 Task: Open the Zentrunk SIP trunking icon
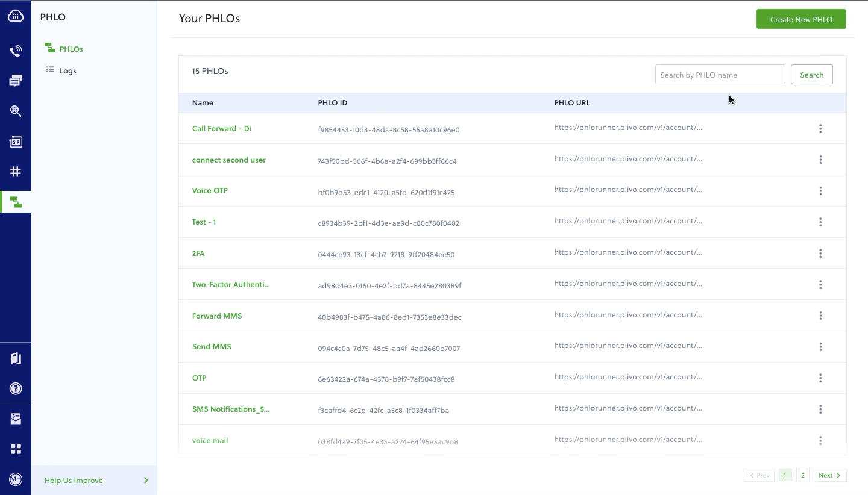click(x=16, y=142)
